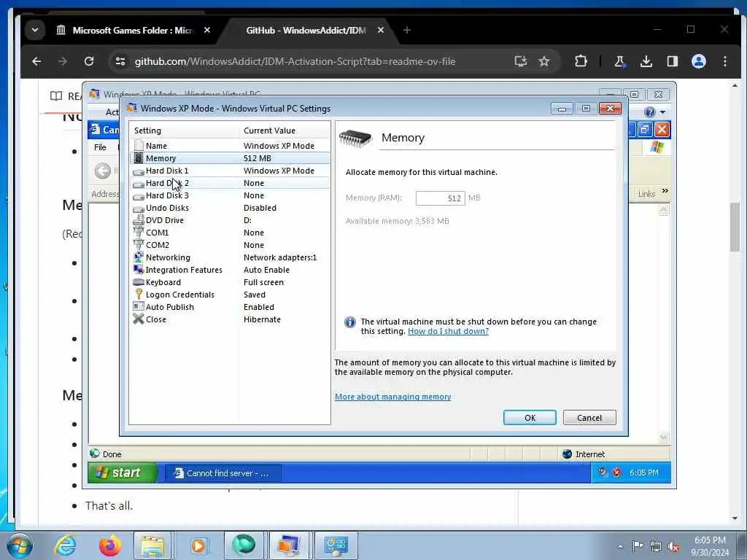Open the Windows 7 Start orb

point(20,545)
